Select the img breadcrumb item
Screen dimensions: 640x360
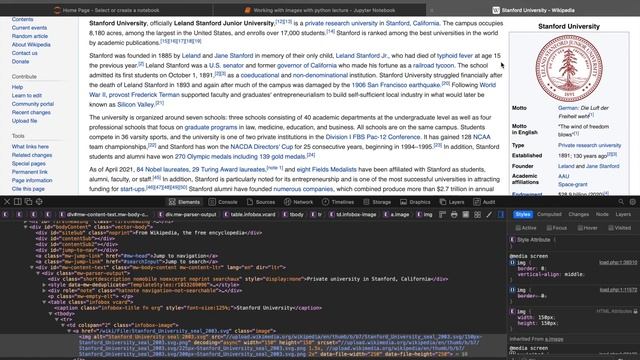tap(424, 214)
